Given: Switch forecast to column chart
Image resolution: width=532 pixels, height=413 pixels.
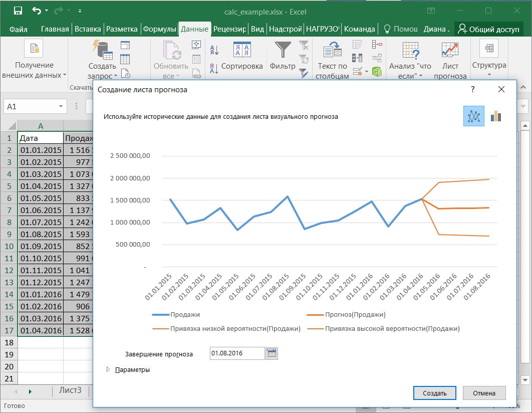Looking at the screenshot, I should pos(496,116).
